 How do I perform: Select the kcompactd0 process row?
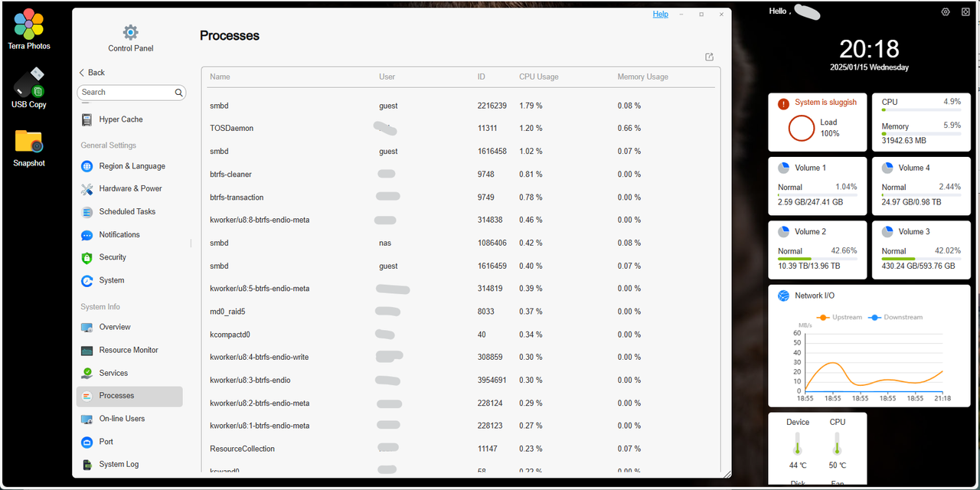pos(461,335)
